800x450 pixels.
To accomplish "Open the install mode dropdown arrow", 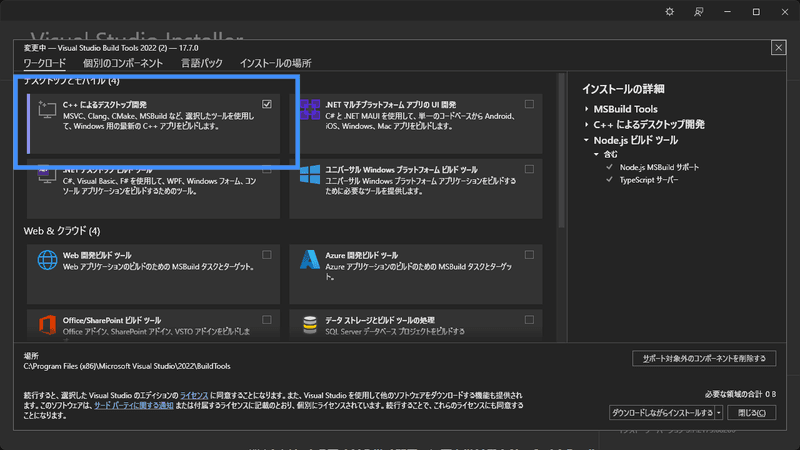I will tap(719, 412).
